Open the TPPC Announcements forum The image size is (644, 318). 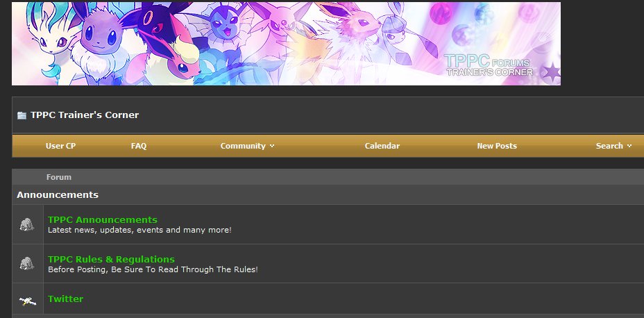click(103, 220)
